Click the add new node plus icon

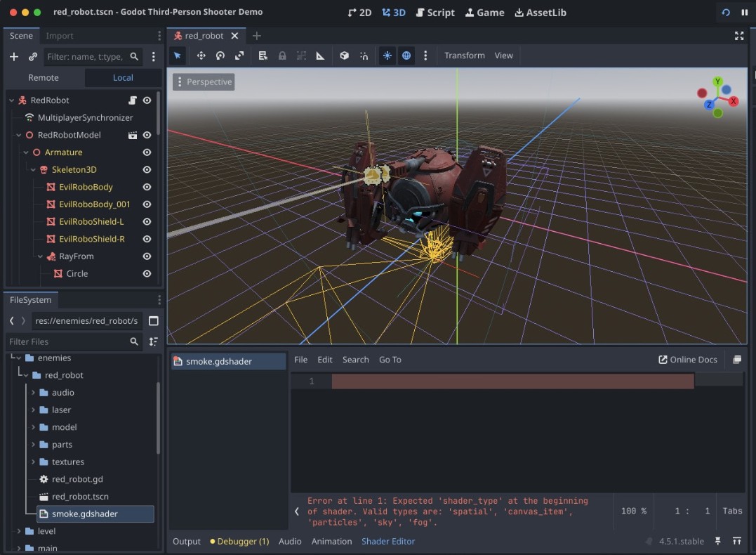pyautogui.click(x=13, y=56)
